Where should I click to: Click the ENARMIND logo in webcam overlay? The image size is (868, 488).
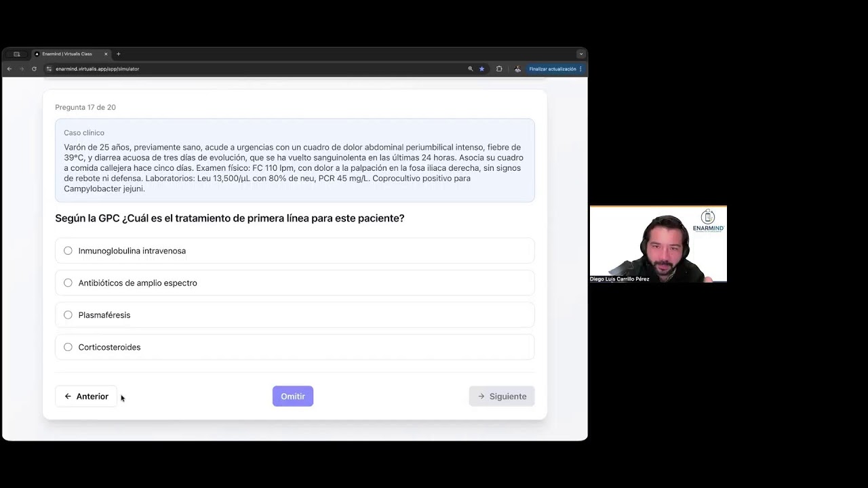708,221
